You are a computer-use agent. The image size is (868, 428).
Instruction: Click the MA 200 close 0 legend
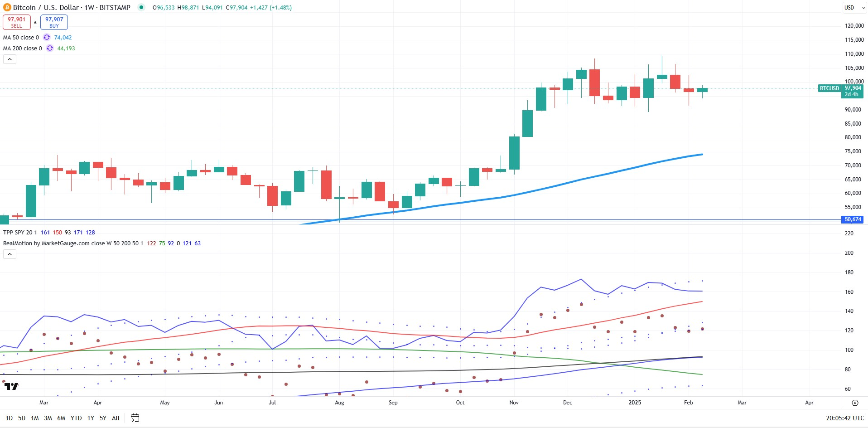tap(23, 48)
